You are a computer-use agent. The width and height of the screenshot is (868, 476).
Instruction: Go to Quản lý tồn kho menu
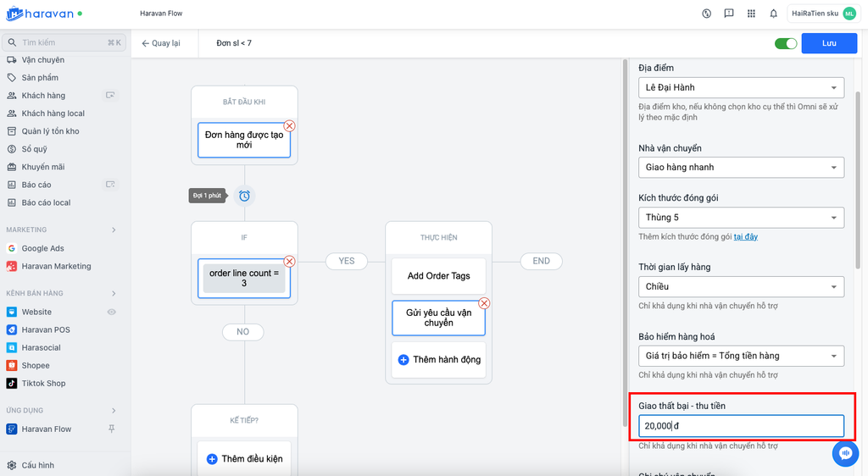click(x=50, y=131)
